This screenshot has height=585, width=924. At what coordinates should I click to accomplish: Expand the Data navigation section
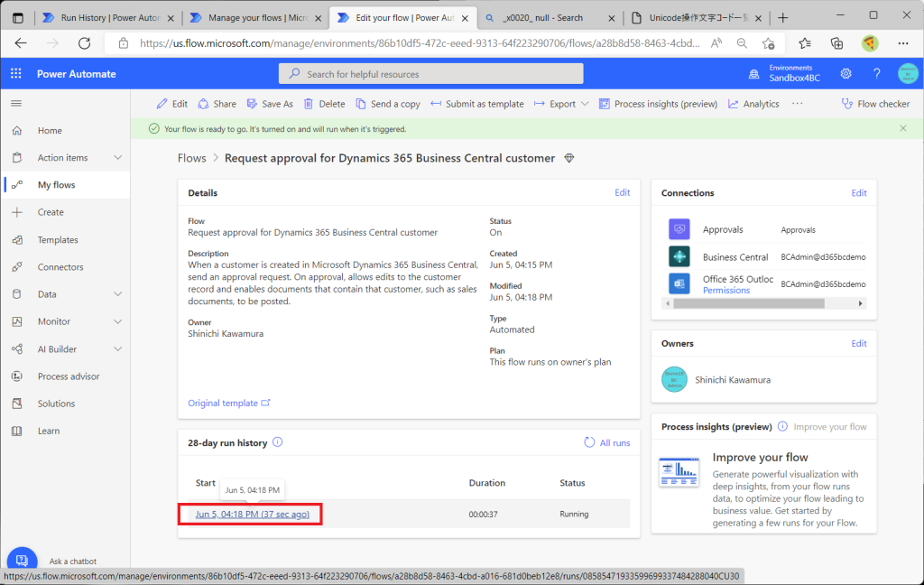[x=118, y=294]
